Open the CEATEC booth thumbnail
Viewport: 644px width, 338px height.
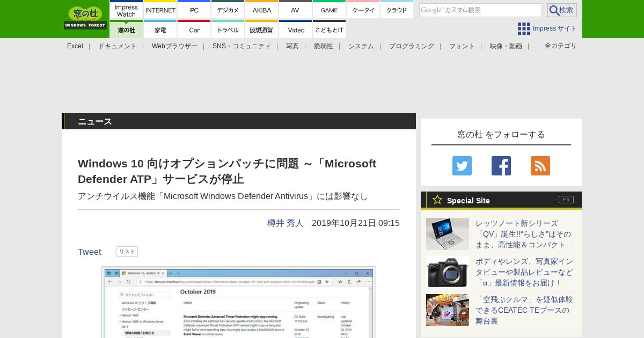coord(448,310)
